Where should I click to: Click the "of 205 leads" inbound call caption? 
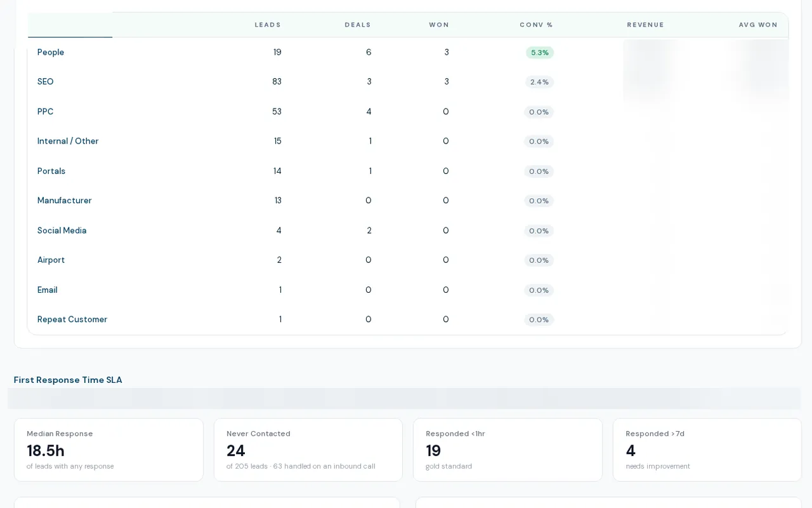[301, 466]
